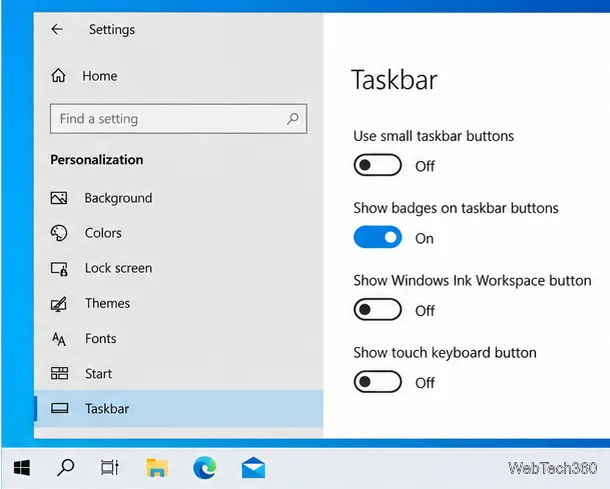This screenshot has height=489, width=610.
Task: Click the Fonts AA icon
Action: 59,339
